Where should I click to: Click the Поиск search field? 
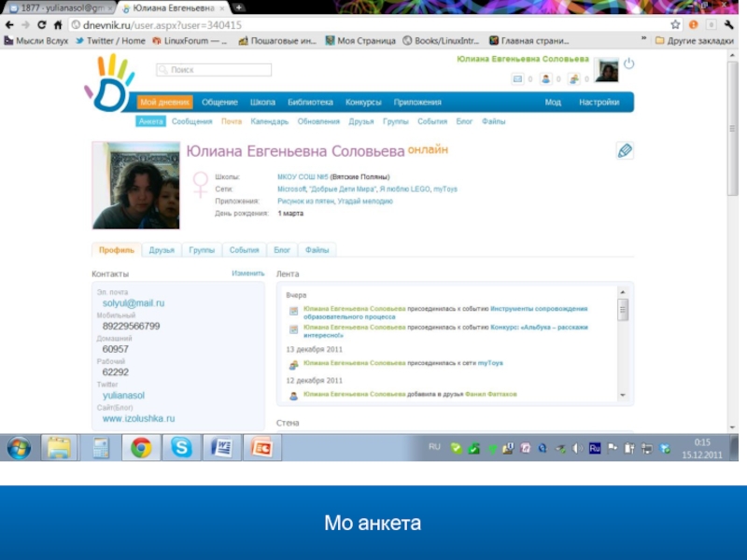pyautogui.click(x=214, y=70)
